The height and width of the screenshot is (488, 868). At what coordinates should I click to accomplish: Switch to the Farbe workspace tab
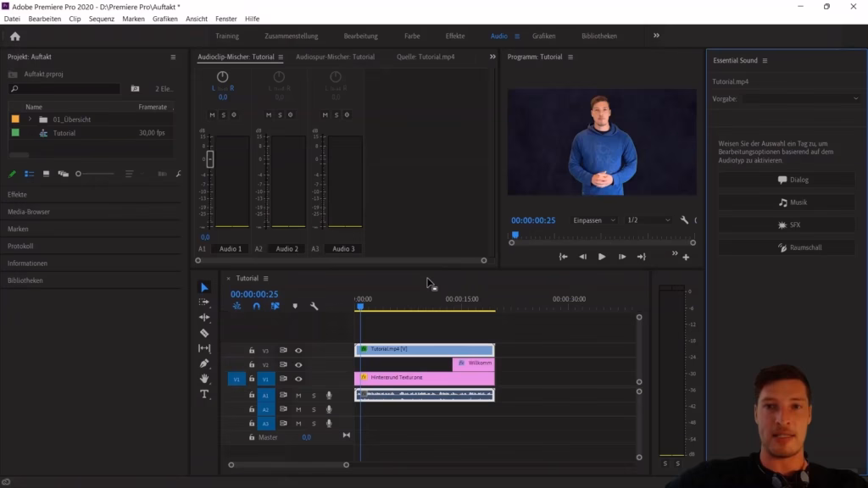click(x=411, y=36)
